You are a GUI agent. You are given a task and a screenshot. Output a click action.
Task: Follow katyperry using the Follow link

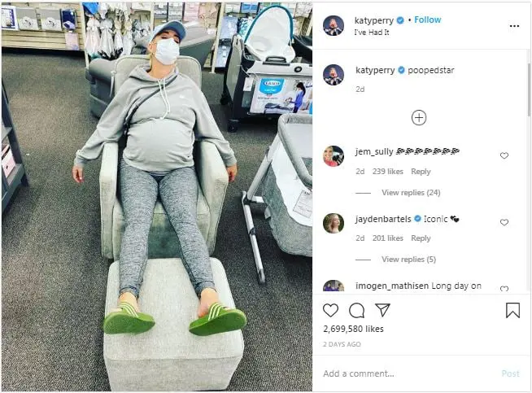(428, 20)
